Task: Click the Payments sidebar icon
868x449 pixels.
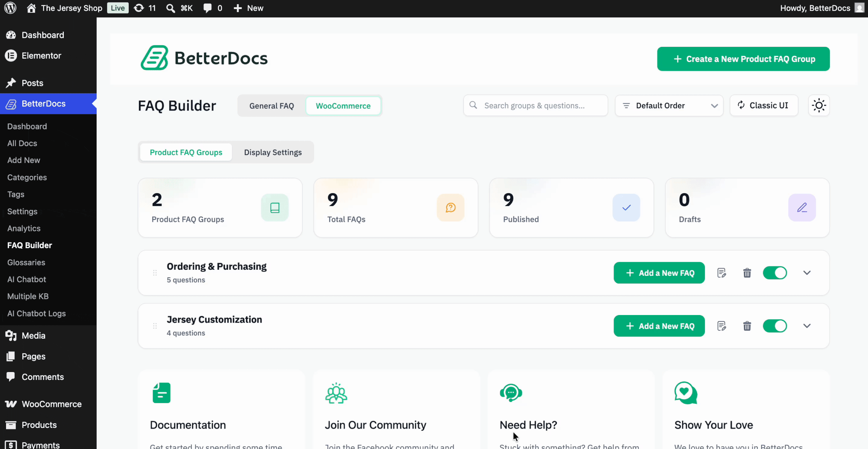Action: [x=11, y=445]
